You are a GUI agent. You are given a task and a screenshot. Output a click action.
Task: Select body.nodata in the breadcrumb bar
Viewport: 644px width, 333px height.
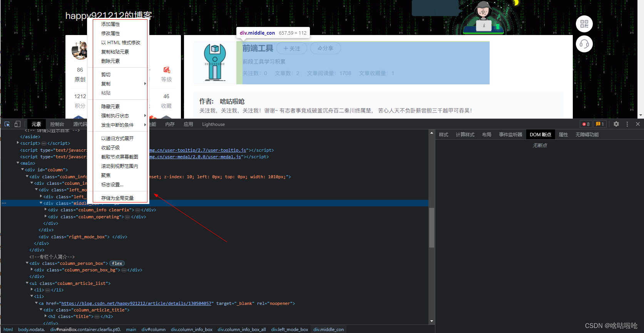31,330
